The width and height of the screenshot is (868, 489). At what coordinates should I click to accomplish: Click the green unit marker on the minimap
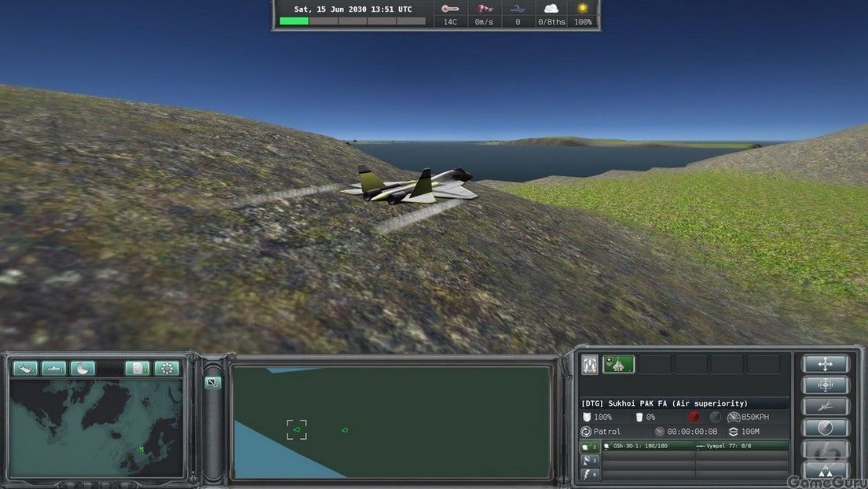click(141, 449)
